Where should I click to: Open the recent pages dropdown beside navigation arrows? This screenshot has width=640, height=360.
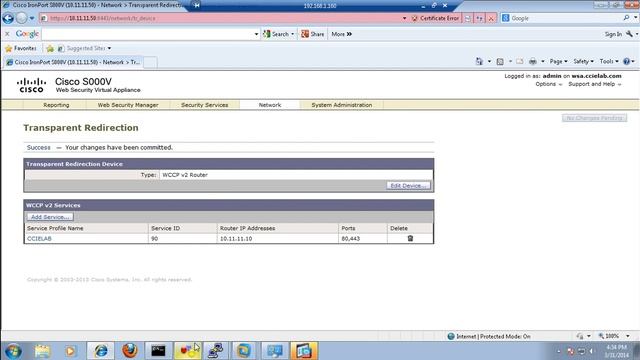(x=32, y=18)
